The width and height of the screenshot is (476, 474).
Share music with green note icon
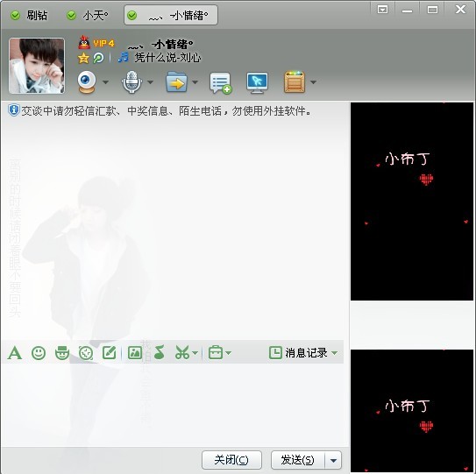(159, 353)
